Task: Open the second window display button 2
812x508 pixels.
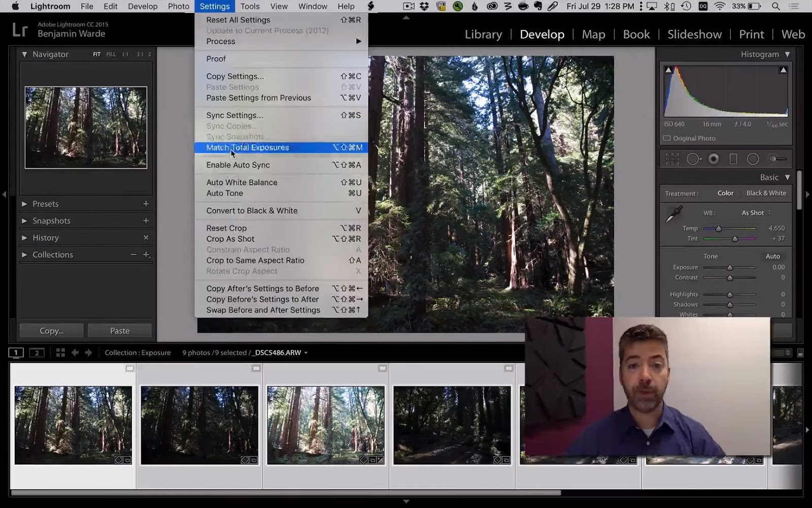Action: 37,353
